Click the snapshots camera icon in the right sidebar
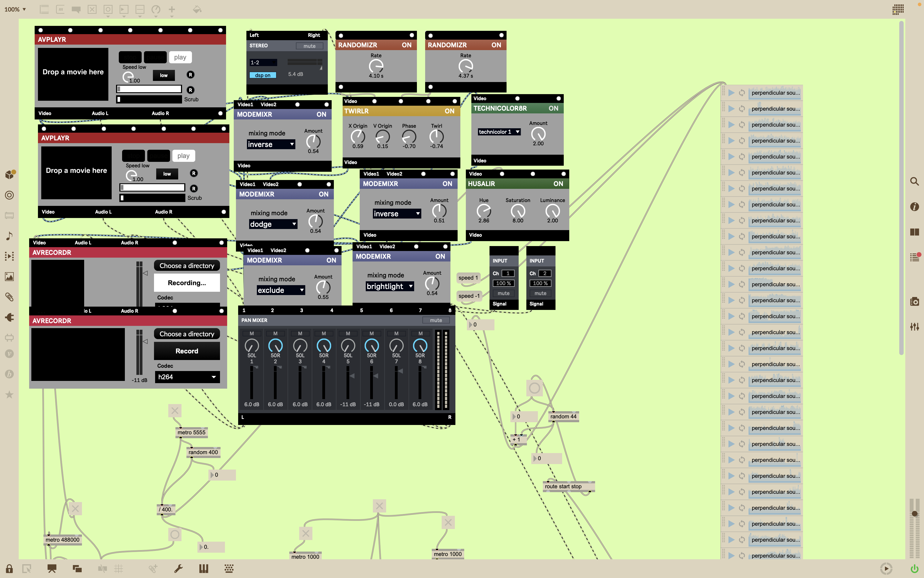 914,301
